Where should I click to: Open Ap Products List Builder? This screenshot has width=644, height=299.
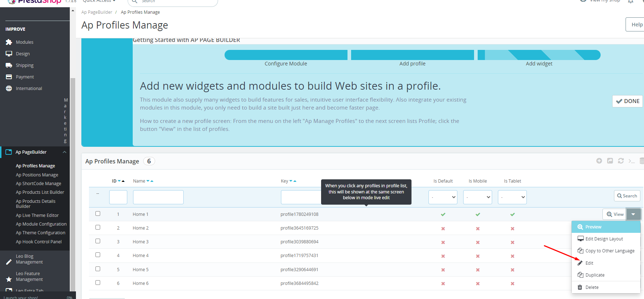[x=40, y=192]
